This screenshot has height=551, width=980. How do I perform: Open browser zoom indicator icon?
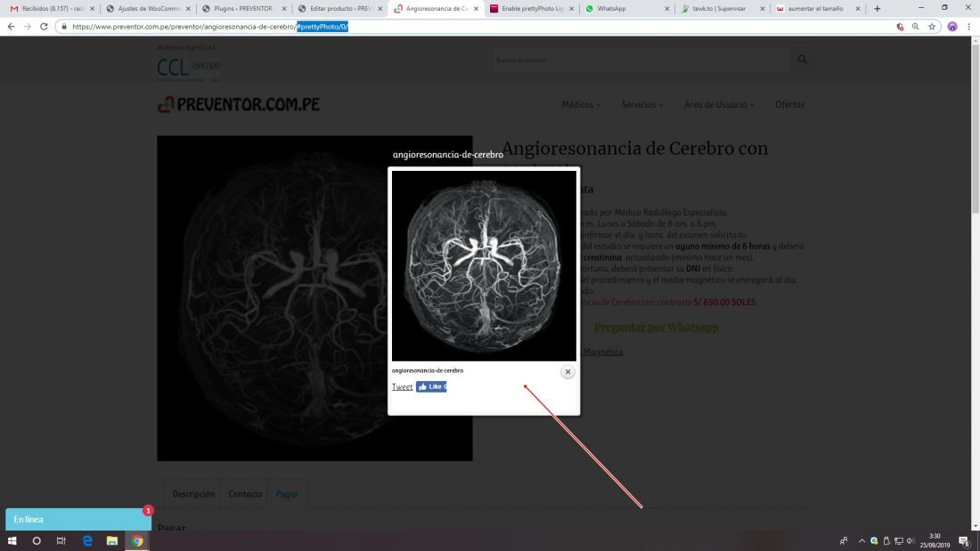[x=916, y=27]
